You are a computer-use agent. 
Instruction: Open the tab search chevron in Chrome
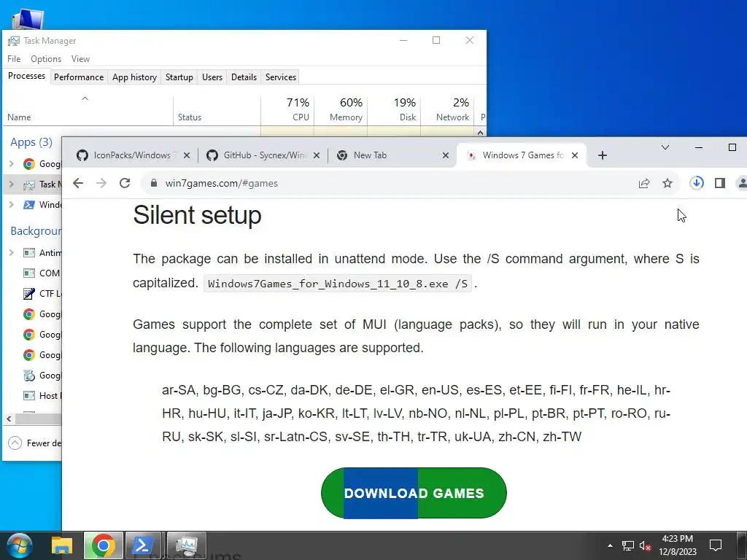[x=665, y=147]
